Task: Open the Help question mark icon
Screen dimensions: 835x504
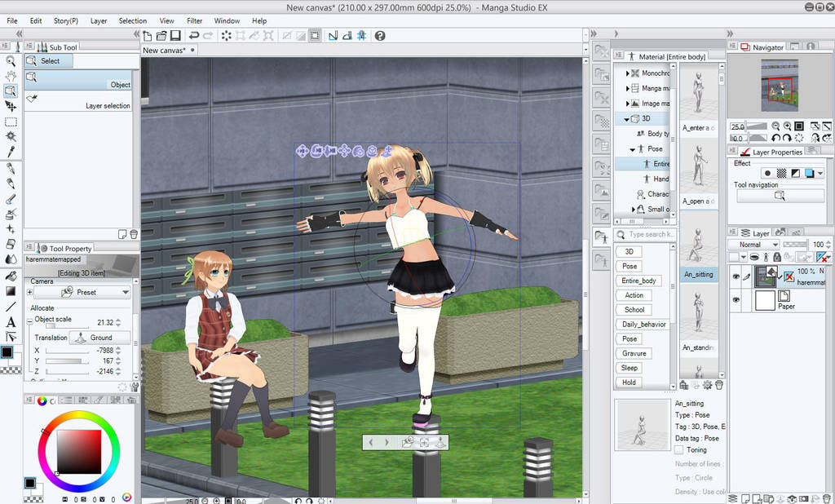Action: click(380, 36)
